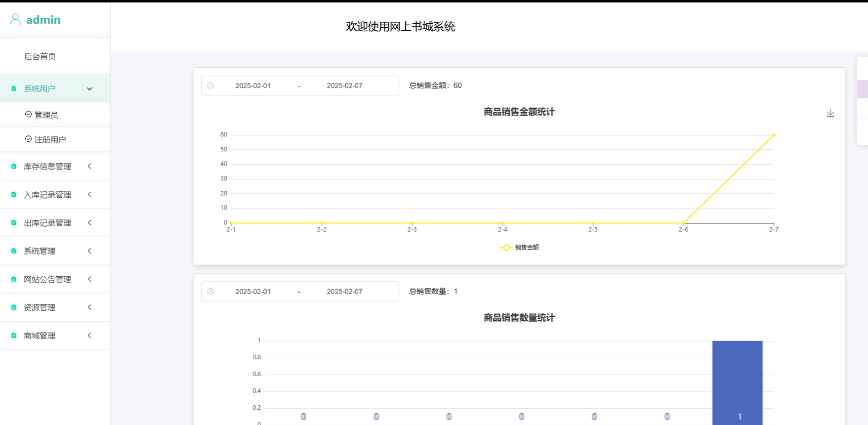This screenshot has height=425, width=868.
Task: Click the 总销售金额: 60 text
Action: point(435,85)
